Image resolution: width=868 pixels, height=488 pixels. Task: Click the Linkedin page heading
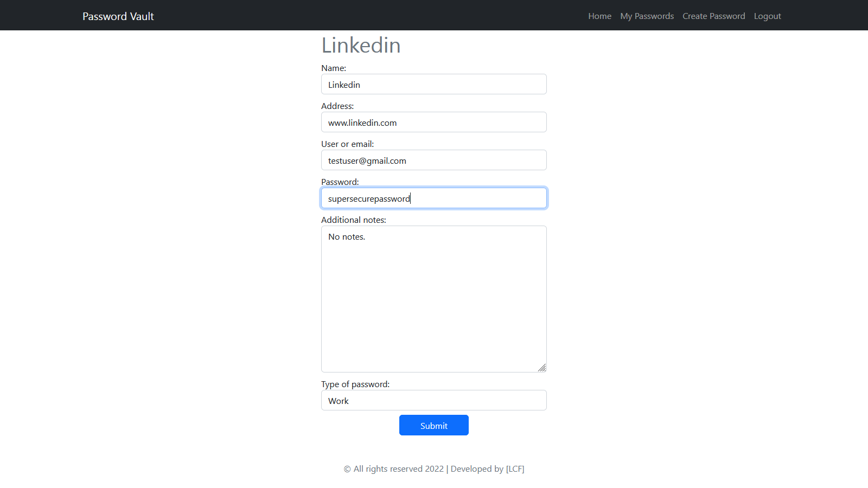361,45
